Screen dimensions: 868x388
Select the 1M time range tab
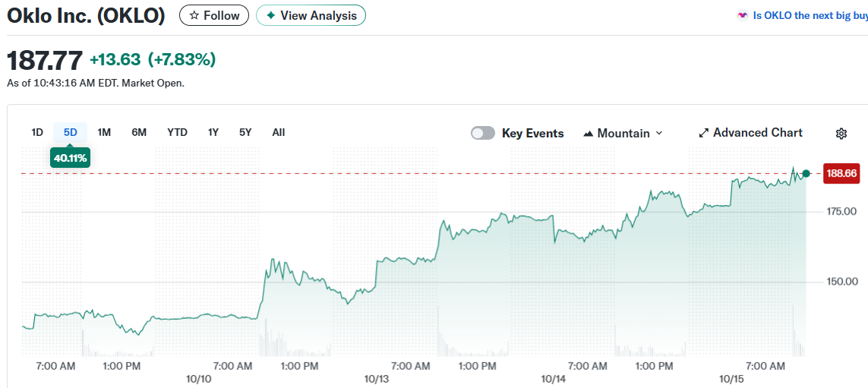(x=104, y=132)
